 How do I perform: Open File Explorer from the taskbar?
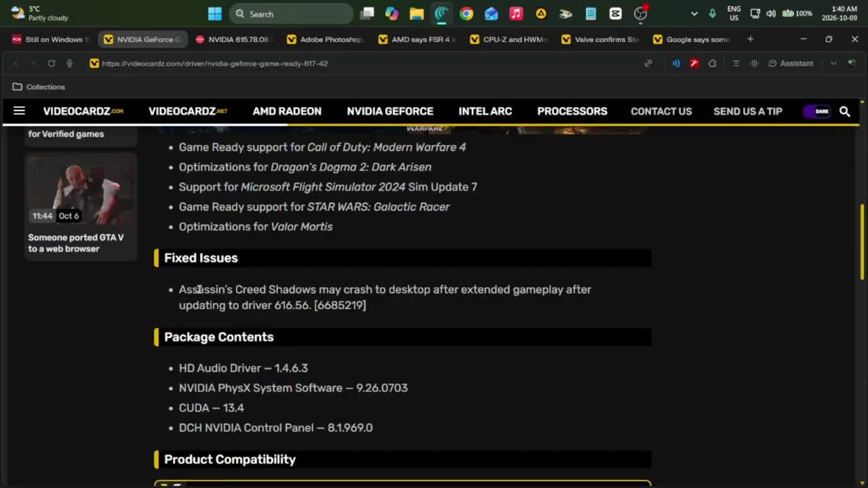tap(416, 14)
